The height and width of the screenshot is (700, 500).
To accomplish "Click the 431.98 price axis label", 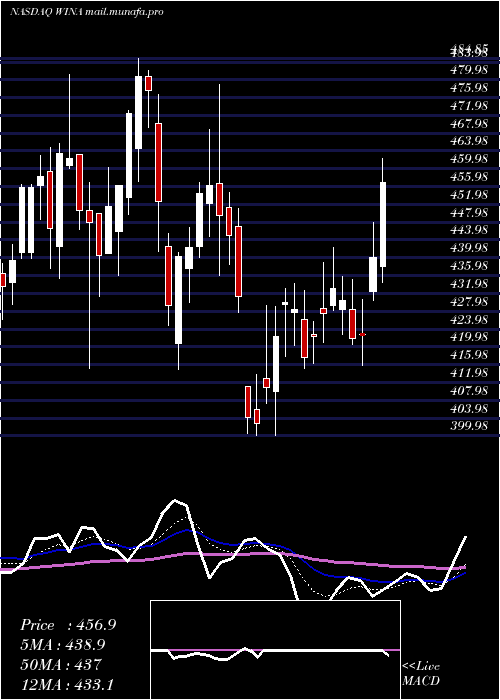I will pyautogui.click(x=468, y=283).
